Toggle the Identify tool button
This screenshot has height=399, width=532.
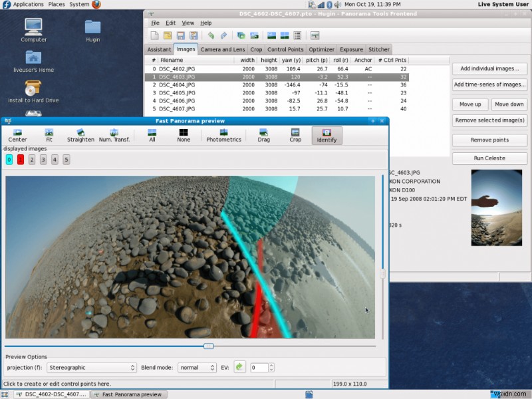pyautogui.click(x=327, y=136)
